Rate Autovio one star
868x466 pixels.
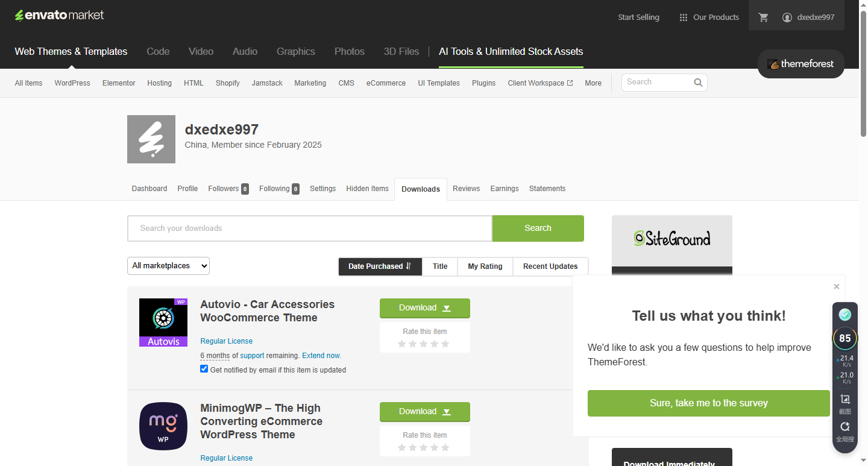[x=401, y=344]
